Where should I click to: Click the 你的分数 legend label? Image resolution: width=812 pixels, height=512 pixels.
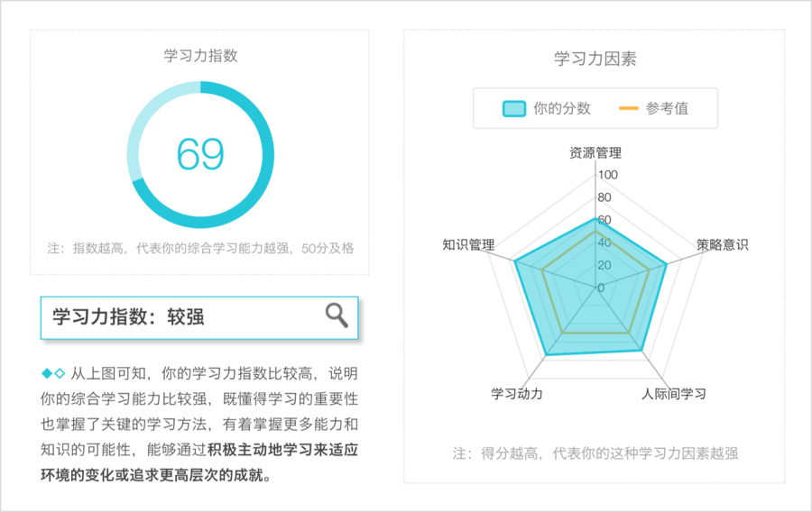tap(562, 108)
